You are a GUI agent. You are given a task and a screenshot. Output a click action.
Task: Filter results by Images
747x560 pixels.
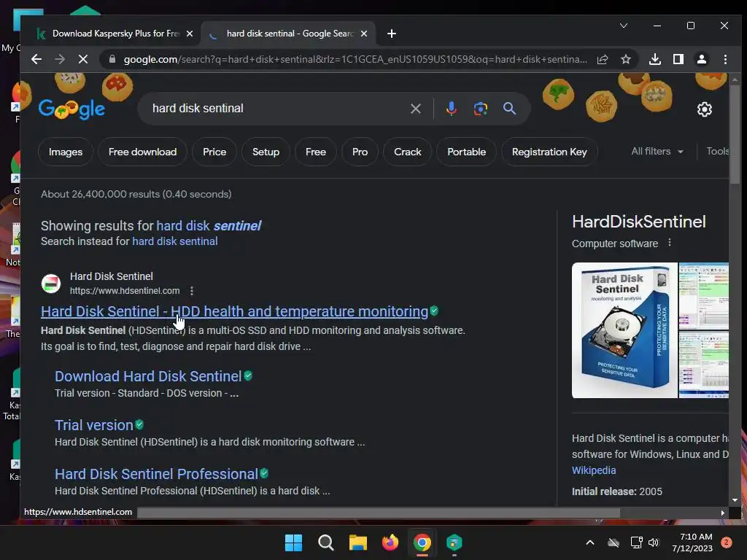click(65, 152)
